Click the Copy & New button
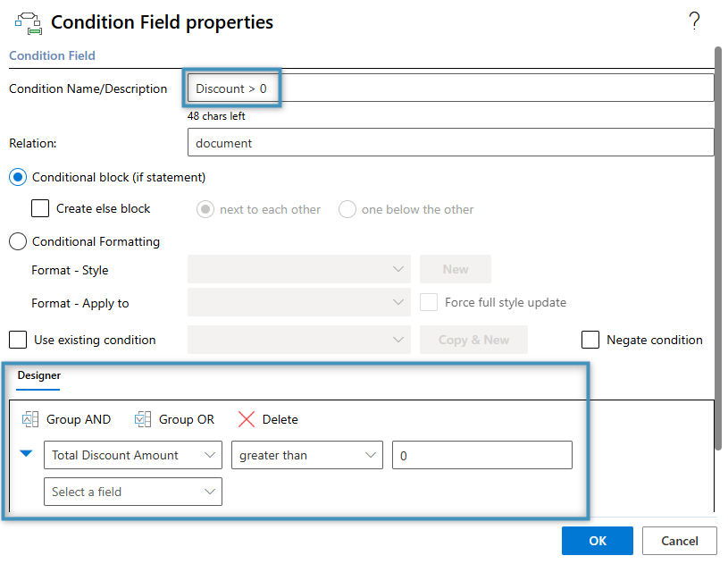The image size is (728, 564). coord(473,340)
